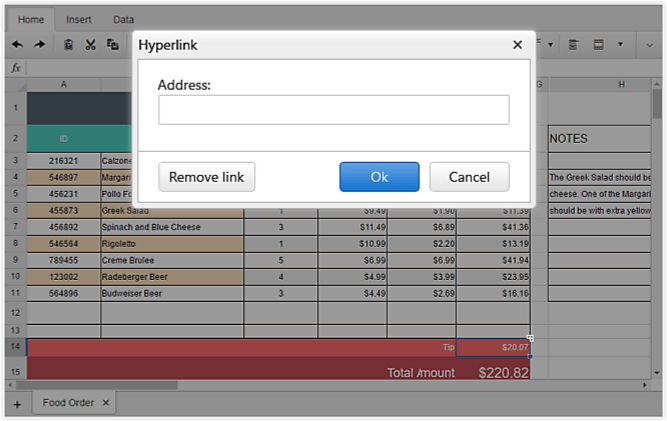This screenshot has width=667, height=421.
Task: Click the Copy icon
Action: point(112,44)
